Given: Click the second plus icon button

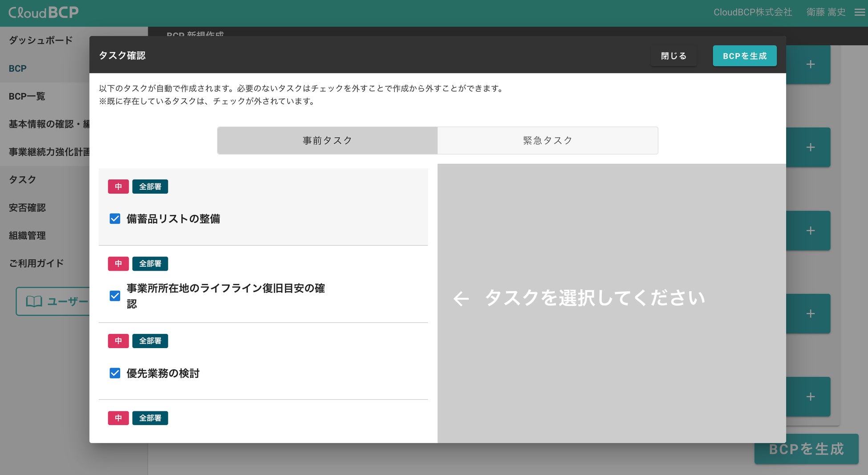Looking at the screenshot, I should point(810,147).
